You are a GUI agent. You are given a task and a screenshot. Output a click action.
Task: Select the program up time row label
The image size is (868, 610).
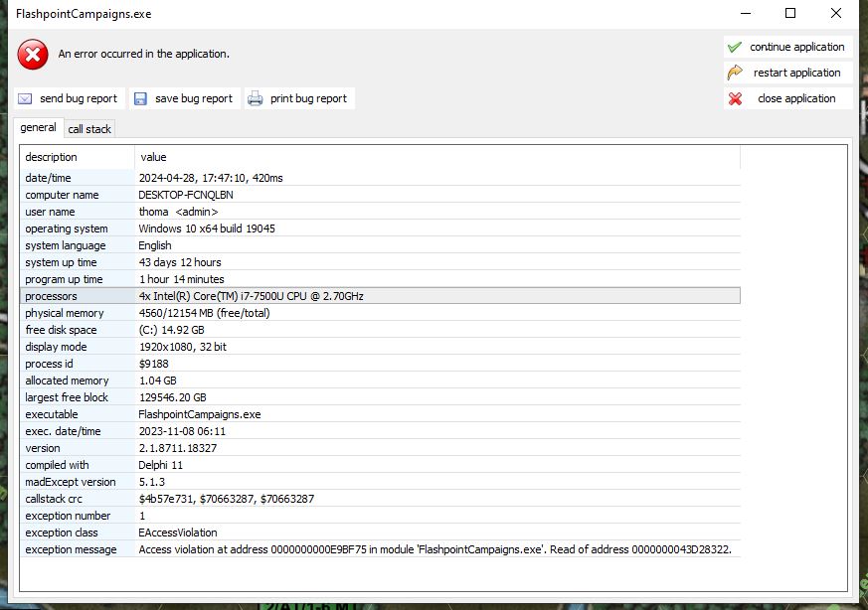(64, 279)
